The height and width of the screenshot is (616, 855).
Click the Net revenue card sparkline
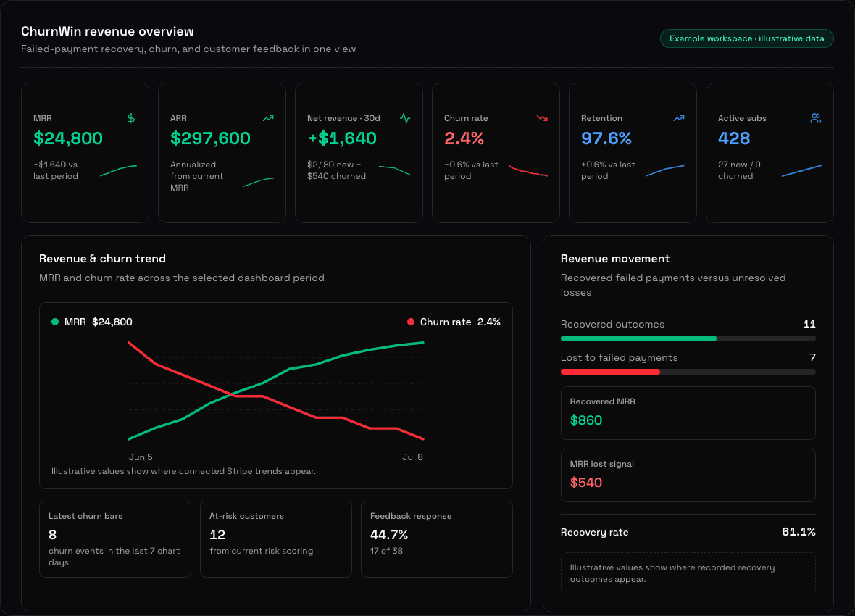tap(395, 170)
